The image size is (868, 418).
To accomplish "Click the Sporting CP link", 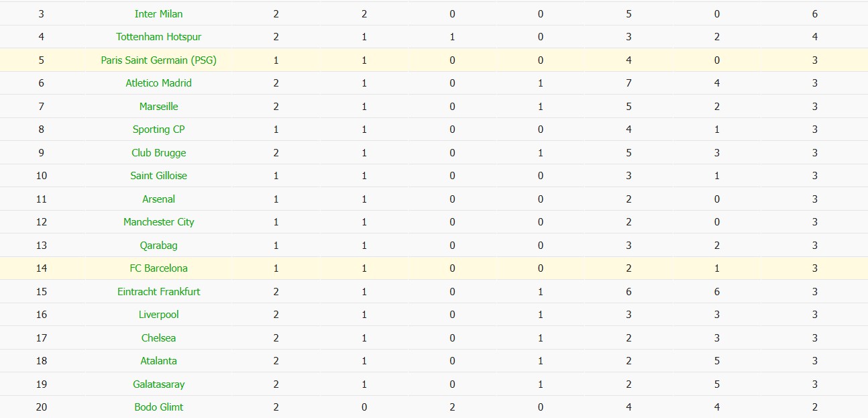I will pos(158,129).
